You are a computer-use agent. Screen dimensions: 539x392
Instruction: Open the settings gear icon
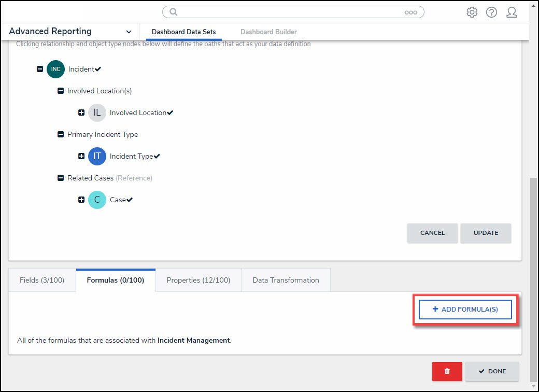[472, 12]
